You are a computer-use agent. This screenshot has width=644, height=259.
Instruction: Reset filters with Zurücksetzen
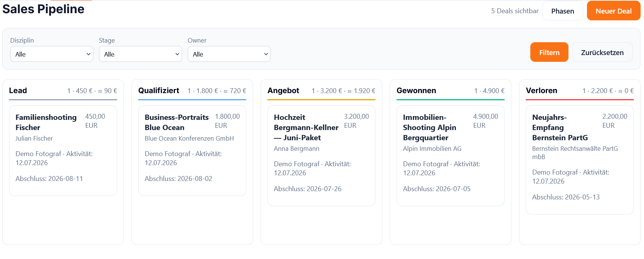(602, 52)
